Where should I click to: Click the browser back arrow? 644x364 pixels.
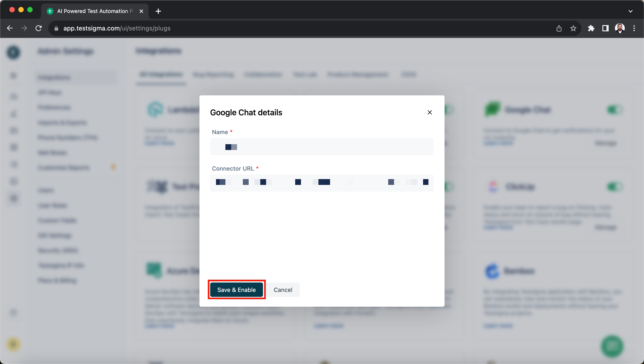[x=10, y=28]
